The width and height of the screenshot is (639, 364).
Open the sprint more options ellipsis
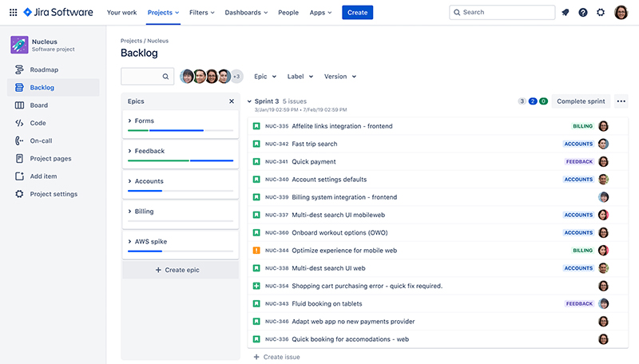[621, 101]
